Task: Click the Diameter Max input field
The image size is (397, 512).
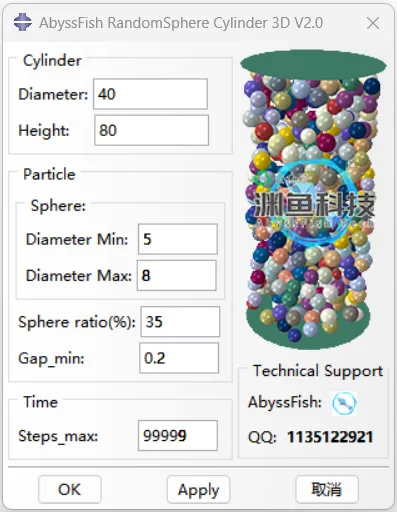Action: tap(177, 275)
